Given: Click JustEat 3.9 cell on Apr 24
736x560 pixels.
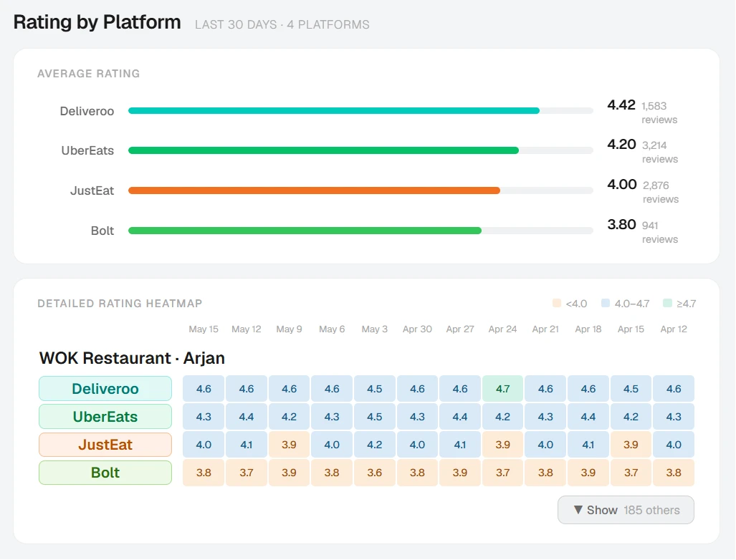Looking at the screenshot, I should (502, 444).
